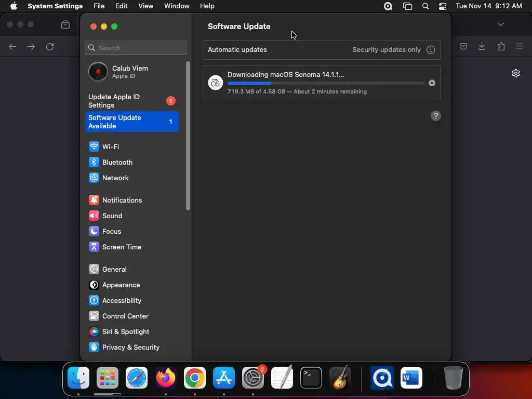Click the gear icon in browser page
The image size is (532, 399).
coord(516,73)
